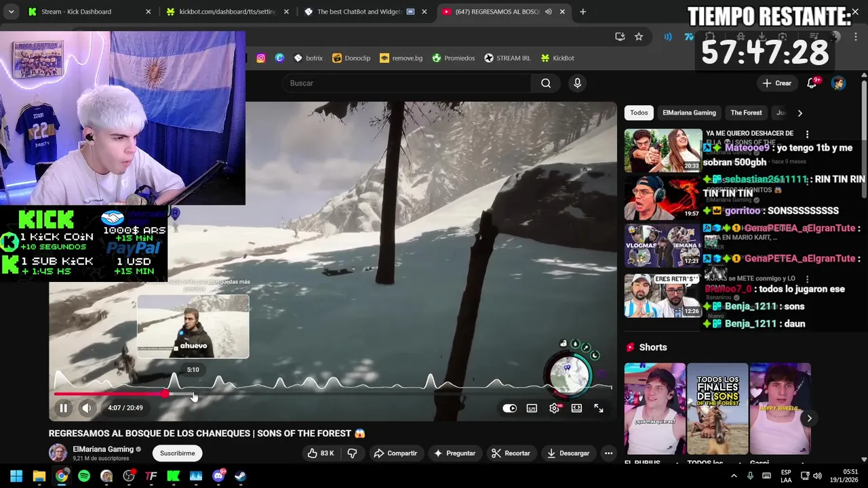Seek the video progress bar ahead
The width and height of the screenshot is (868, 488).
click(333, 394)
